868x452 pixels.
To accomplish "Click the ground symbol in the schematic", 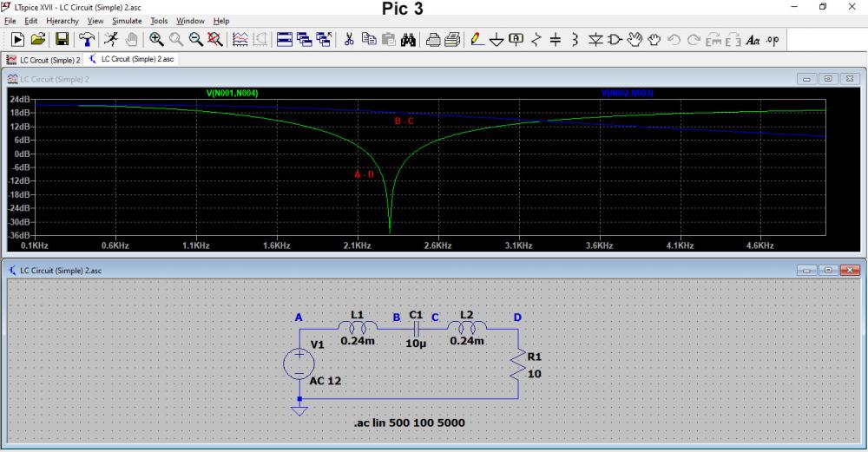I will (x=299, y=409).
